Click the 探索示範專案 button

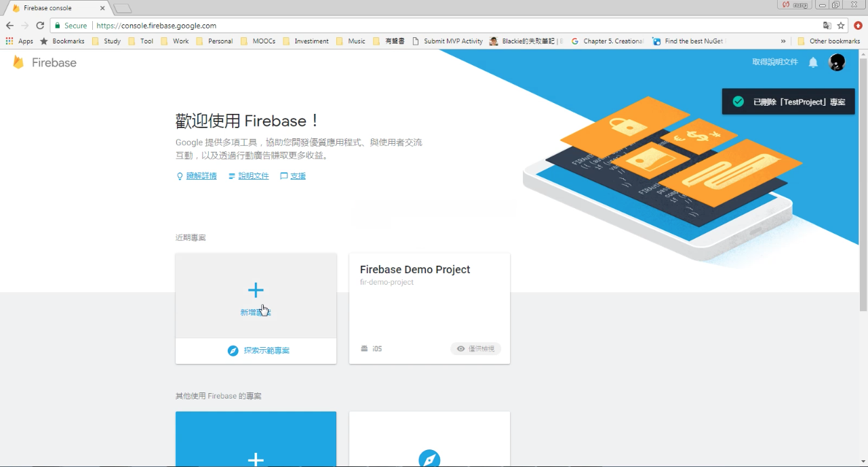pyautogui.click(x=256, y=350)
